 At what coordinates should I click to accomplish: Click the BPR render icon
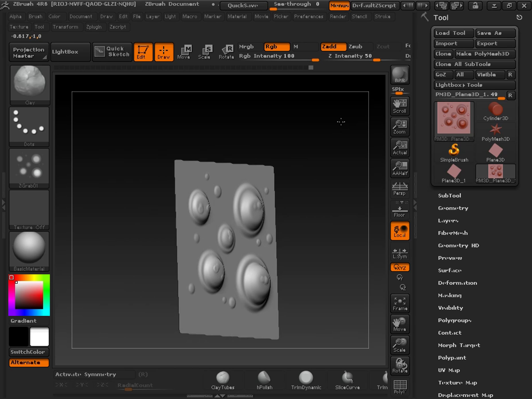(399, 75)
